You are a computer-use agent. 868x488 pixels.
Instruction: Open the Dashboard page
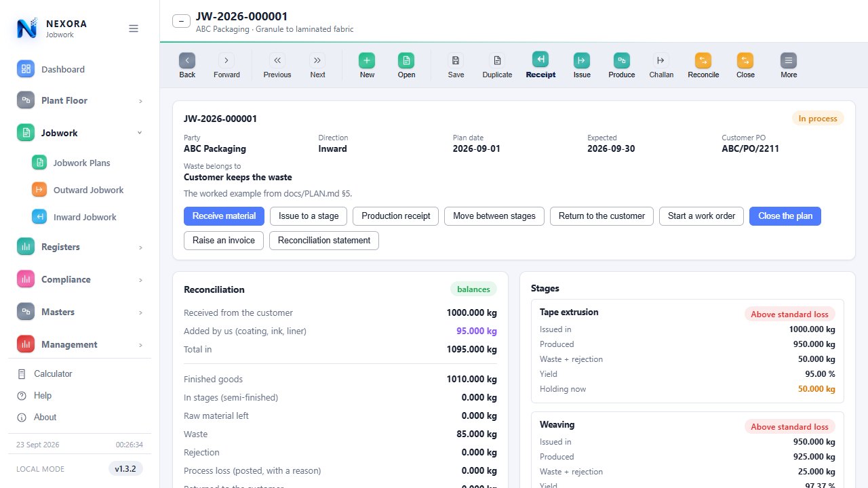(x=80, y=69)
